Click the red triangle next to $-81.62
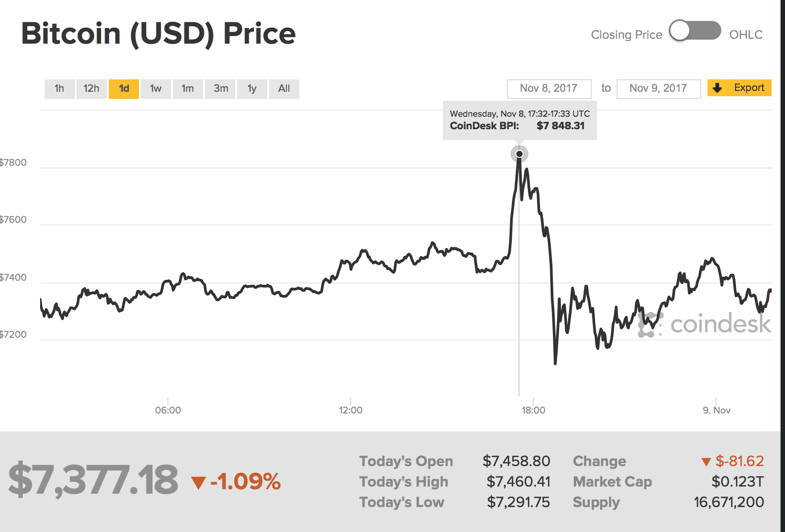The image size is (785, 532). tap(706, 462)
